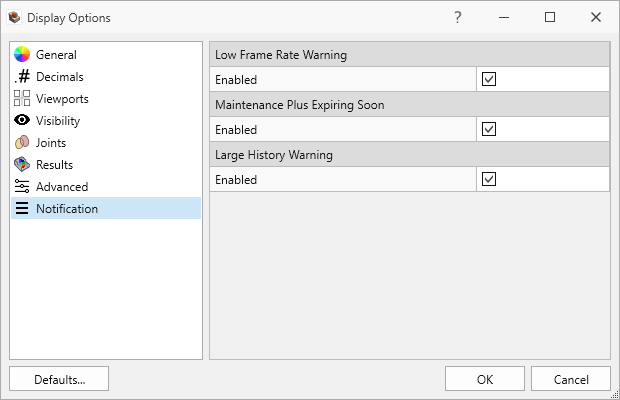Viewport: 620px width, 400px height.
Task: Open help with the question mark button
Action: [x=457, y=17]
